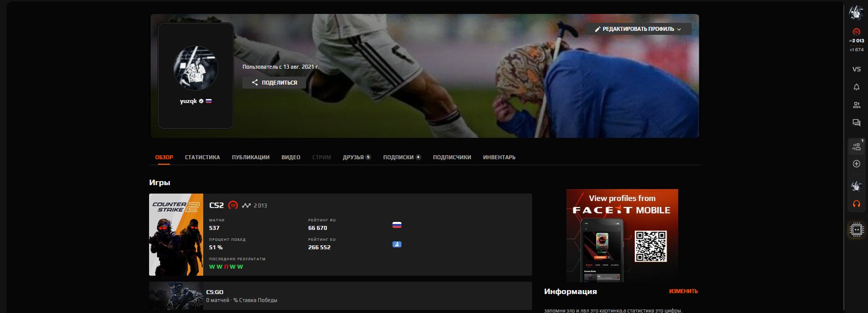
Task: Click the plus circle icon in sidebar
Action: pos(856,164)
